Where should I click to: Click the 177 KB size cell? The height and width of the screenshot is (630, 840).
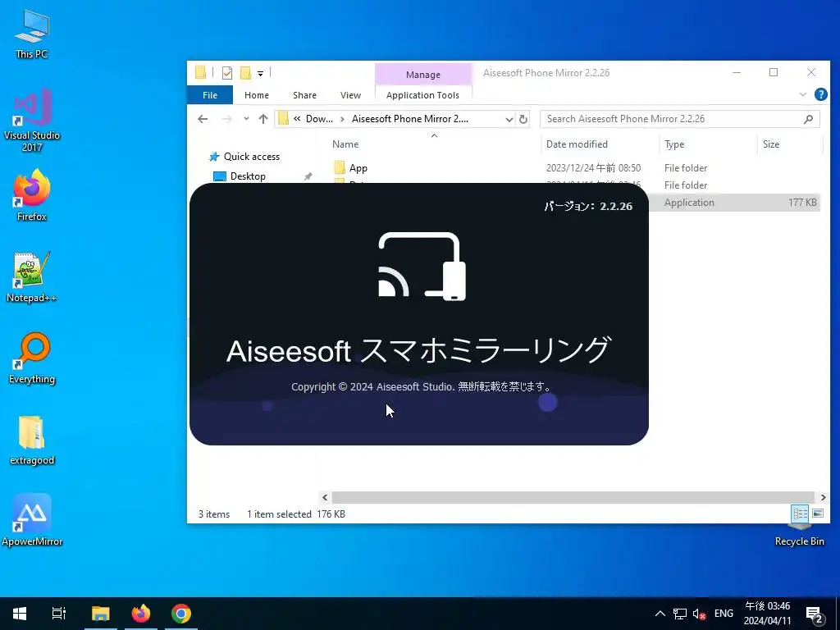[x=802, y=203]
